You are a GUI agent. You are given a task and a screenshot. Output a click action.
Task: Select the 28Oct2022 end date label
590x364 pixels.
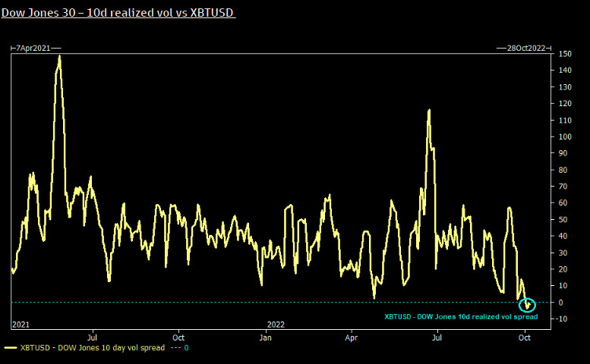(x=526, y=48)
